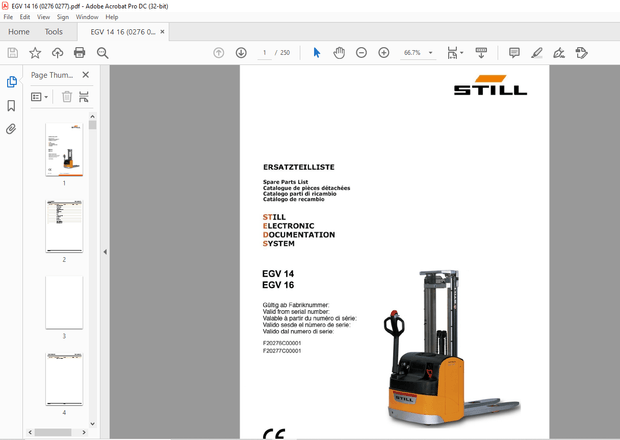Add a comment with the sticky note icon
Viewport: 620px width, 440px height.
point(514,53)
